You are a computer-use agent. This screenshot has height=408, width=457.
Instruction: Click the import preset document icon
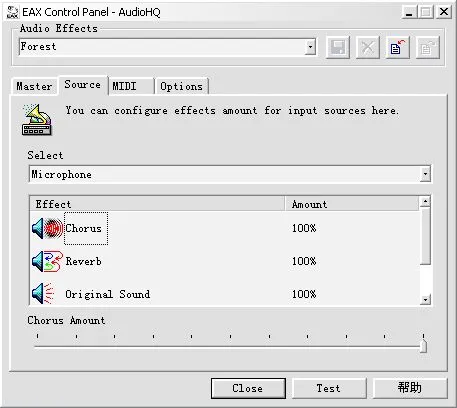(x=398, y=47)
